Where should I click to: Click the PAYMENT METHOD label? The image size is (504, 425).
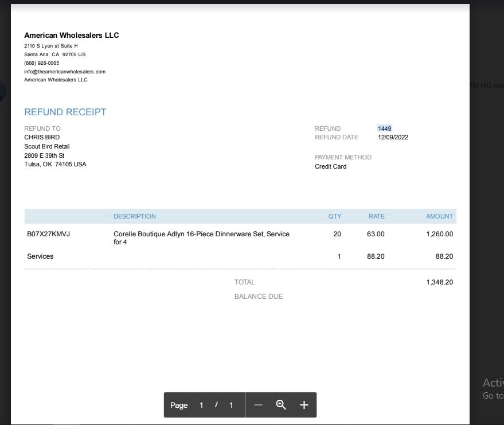(x=343, y=157)
